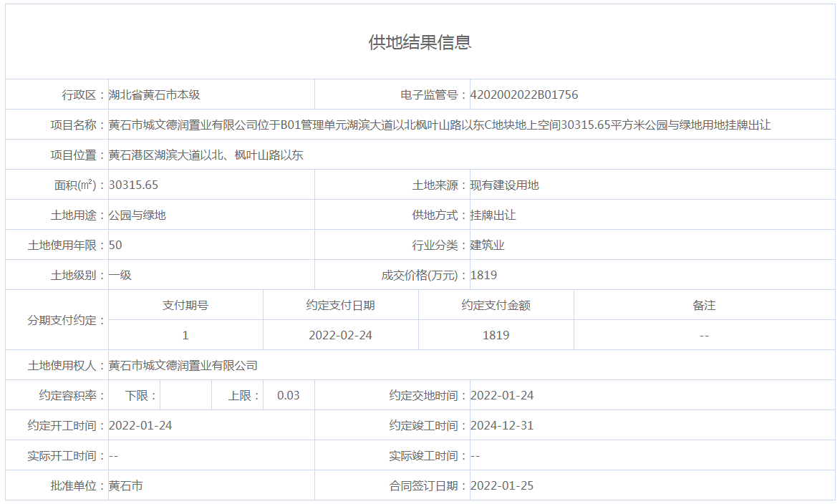The height and width of the screenshot is (504, 840).
Task: Select the 行政区 value 湖北省黄石市本级
Action: [x=154, y=94]
